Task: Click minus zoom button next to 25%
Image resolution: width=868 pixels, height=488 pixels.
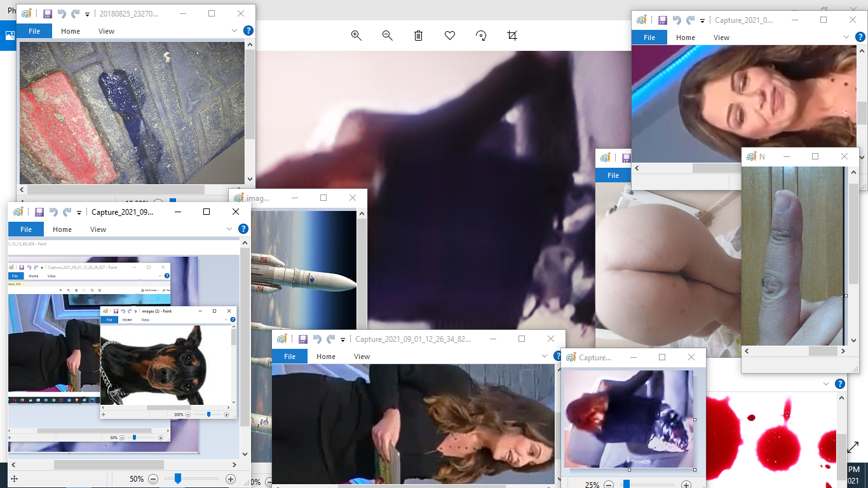Action: tap(609, 485)
